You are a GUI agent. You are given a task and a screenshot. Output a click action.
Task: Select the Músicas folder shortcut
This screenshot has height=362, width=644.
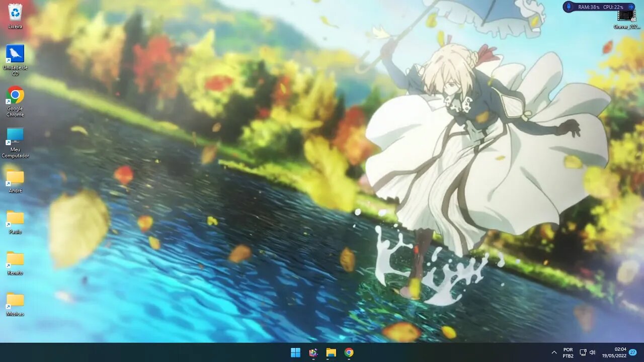(15, 305)
